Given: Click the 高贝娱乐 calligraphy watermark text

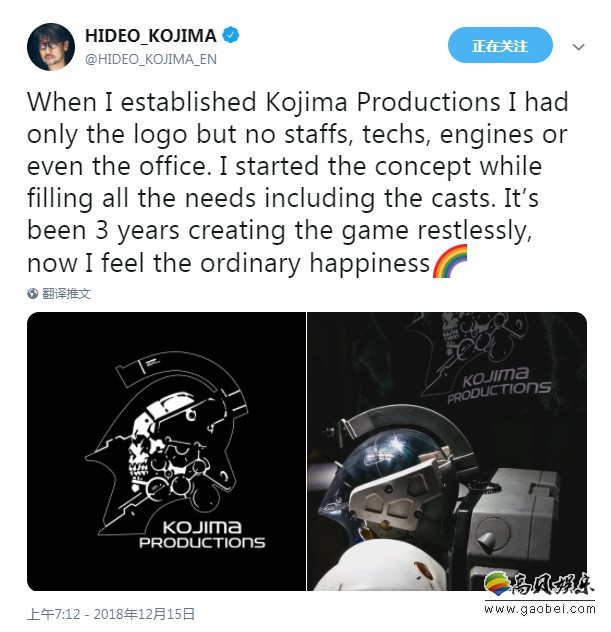Looking at the screenshot, I should [x=553, y=584].
